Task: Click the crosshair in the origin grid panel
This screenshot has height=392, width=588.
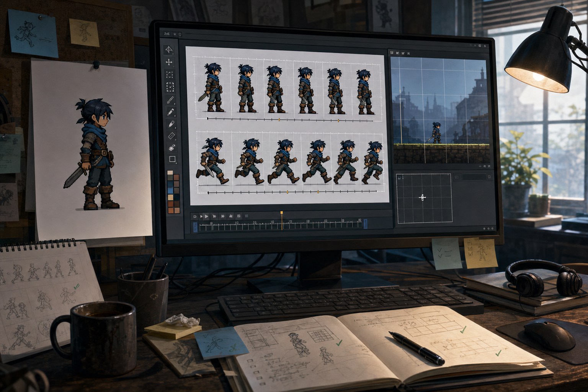Action: [422, 198]
